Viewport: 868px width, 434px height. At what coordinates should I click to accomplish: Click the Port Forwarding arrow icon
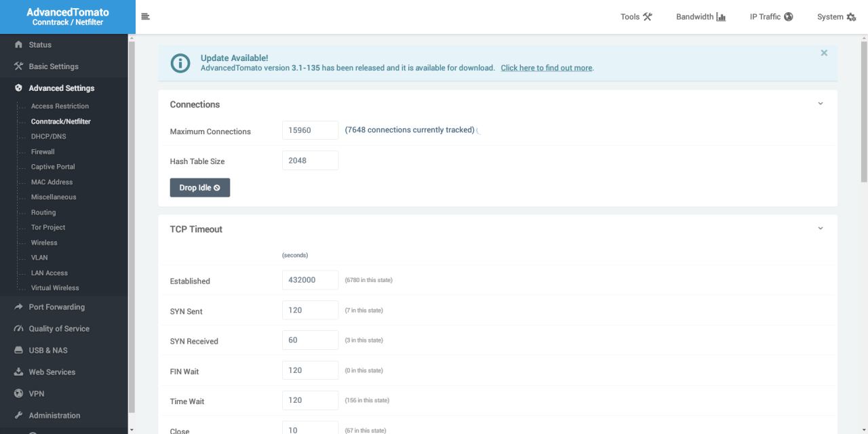tap(18, 307)
